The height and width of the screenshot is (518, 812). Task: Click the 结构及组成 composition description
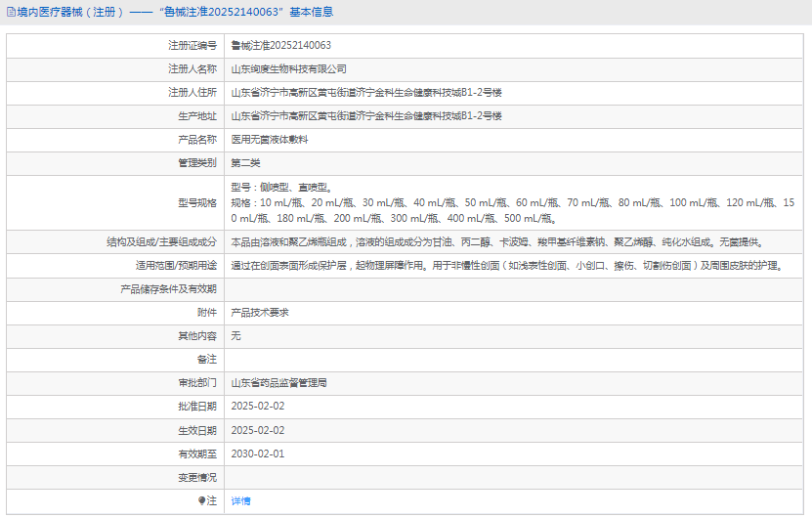click(x=497, y=242)
